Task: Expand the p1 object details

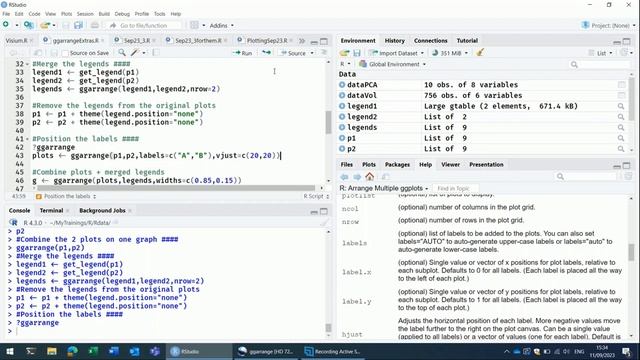Action: (342, 138)
